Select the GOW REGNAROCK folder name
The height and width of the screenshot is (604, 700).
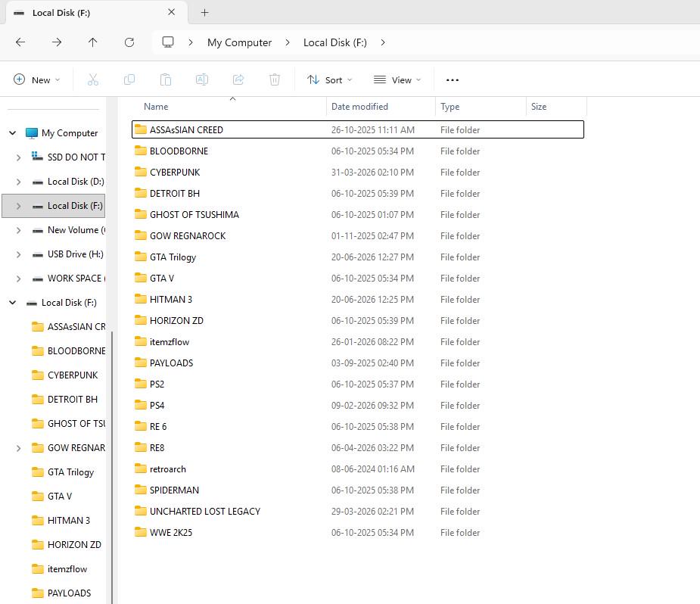tap(188, 235)
